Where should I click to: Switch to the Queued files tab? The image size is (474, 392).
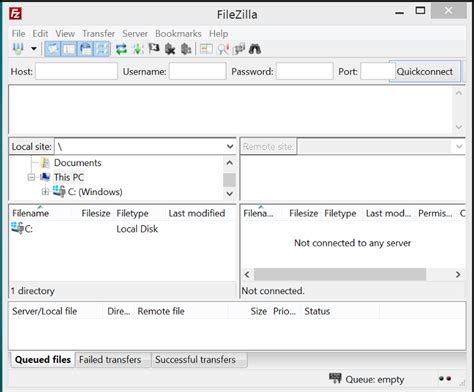pyautogui.click(x=43, y=359)
